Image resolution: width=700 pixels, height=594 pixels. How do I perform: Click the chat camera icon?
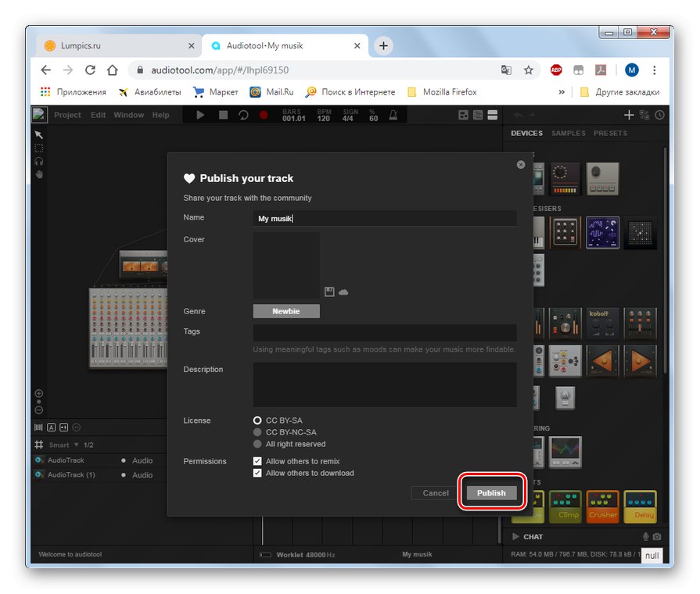coord(657,536)
